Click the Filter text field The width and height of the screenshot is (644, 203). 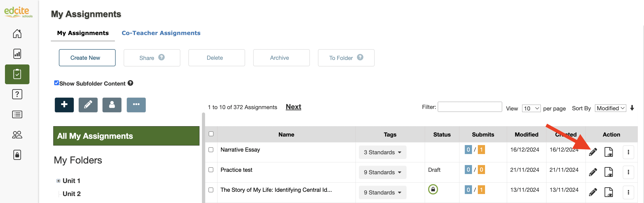(470, 107)
